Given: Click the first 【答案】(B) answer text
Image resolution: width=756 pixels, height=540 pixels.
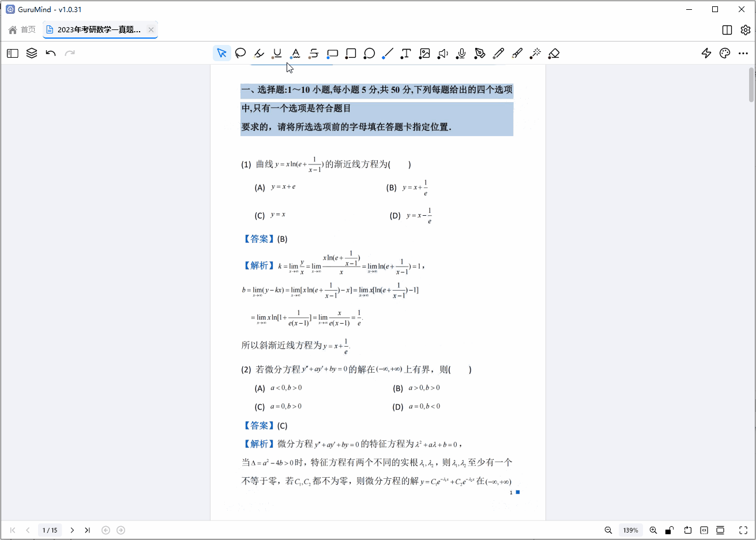Looking at the screenshot, I should pyautogui.click(x=265, y=239).
